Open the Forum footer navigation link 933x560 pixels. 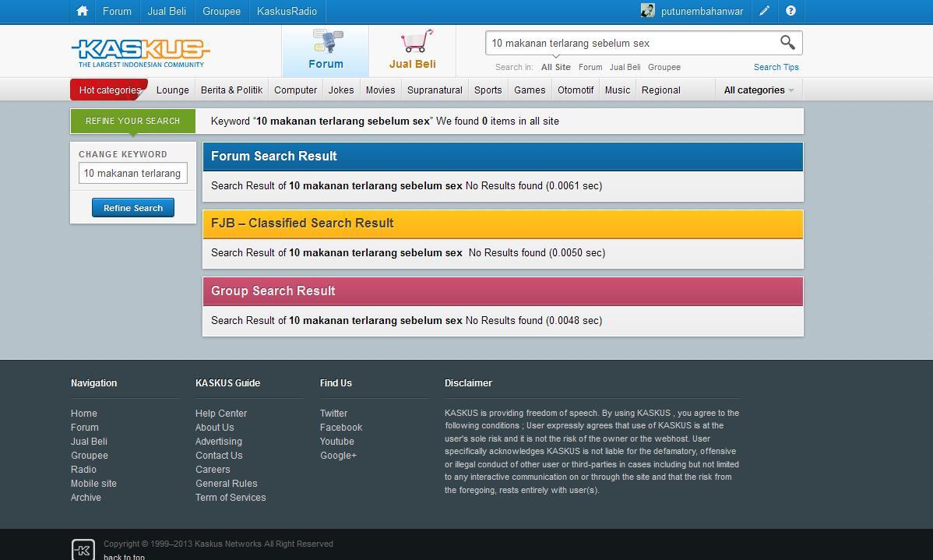84,428
